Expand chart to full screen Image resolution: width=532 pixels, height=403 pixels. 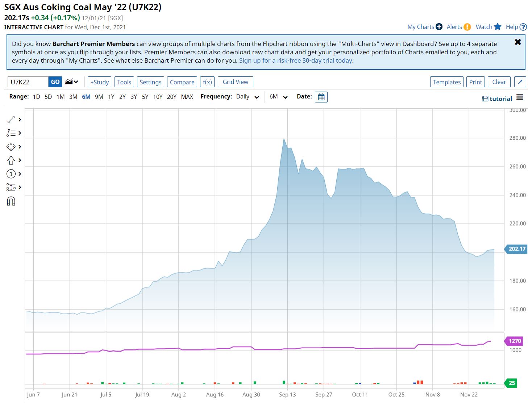coord(520,82)
